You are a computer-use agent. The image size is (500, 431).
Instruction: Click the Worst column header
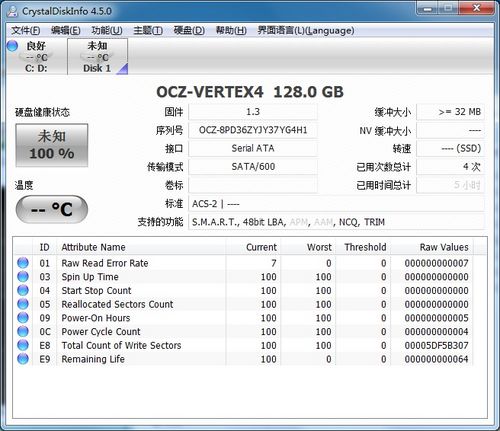308,247
